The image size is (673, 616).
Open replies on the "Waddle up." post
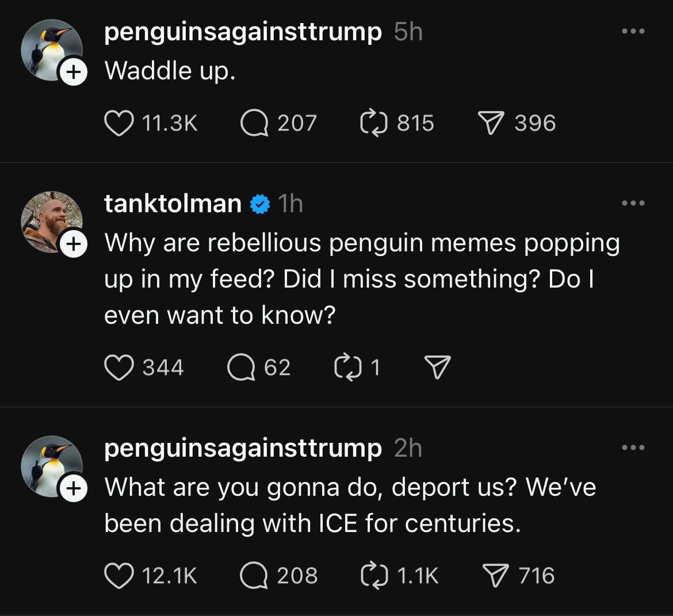tap(254, 123)
